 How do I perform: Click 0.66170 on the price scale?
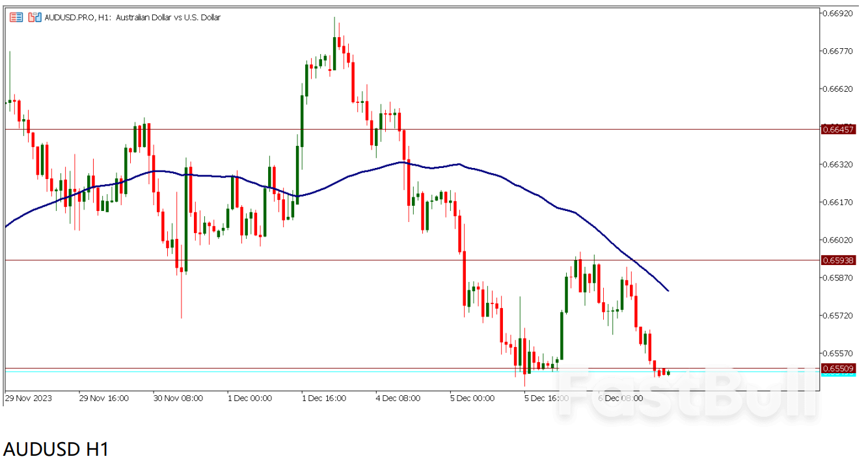pos(838,203)
